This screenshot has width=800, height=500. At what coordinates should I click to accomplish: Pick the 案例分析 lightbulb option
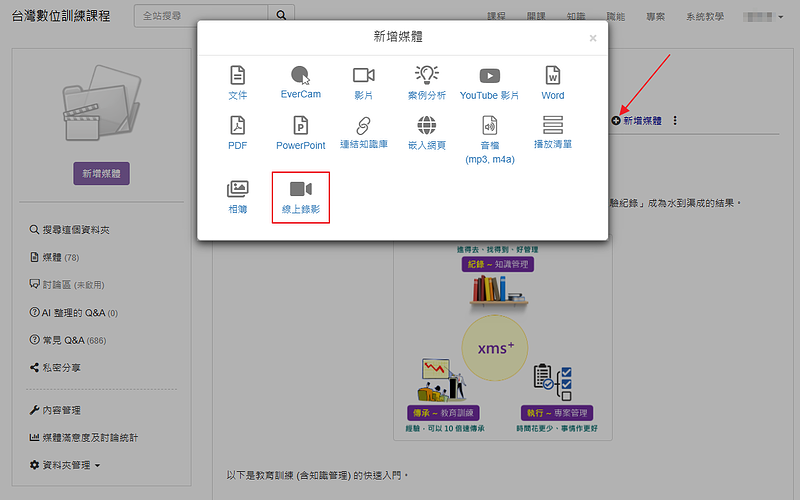pyautogui.click(x=426, y=82)
